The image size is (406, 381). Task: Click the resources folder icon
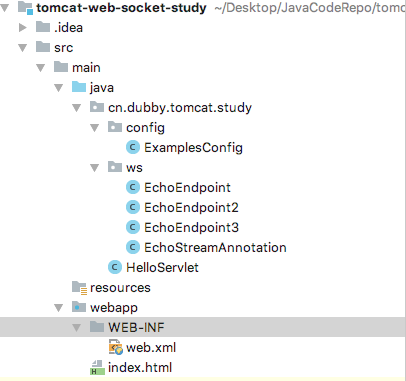tap(79, 287)
